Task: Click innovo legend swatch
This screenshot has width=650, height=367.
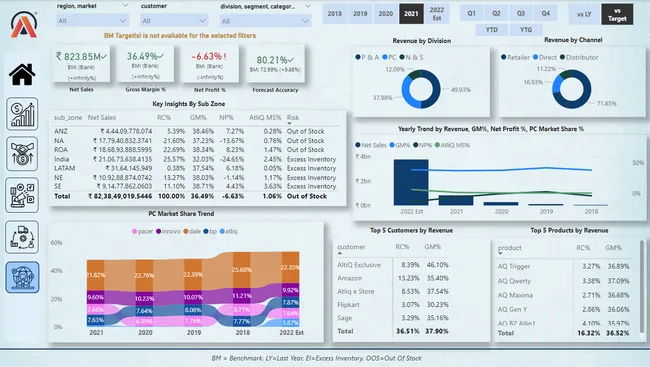Action: point(159,231)
